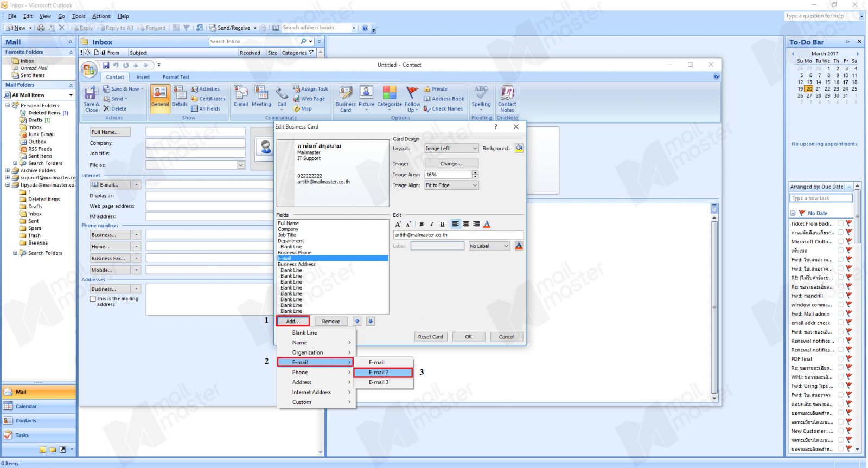The width and height of the screenshot is (868, 468).
Task: Click the Remove button
Action: (x=331, y=321)
